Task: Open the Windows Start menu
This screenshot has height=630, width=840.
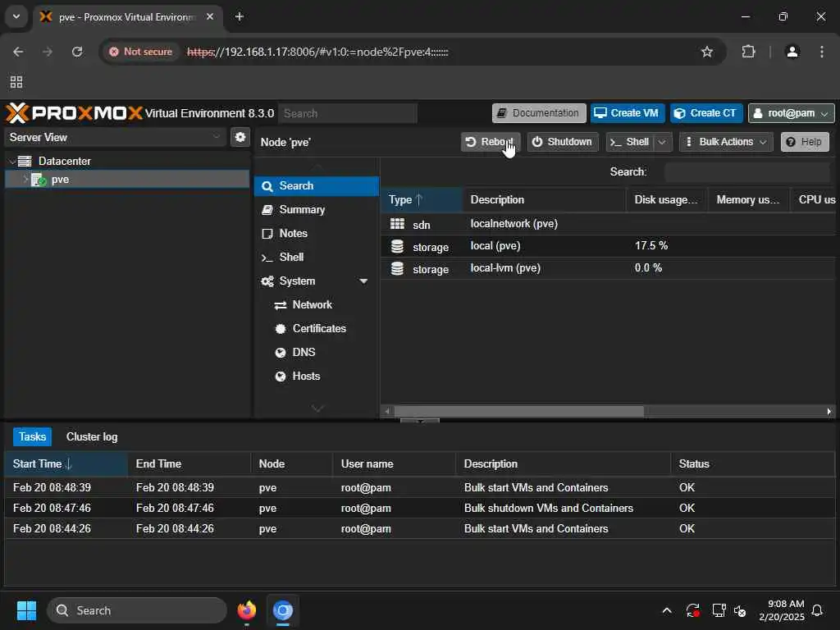Action: pyautogui.click(x=26, y=610)
